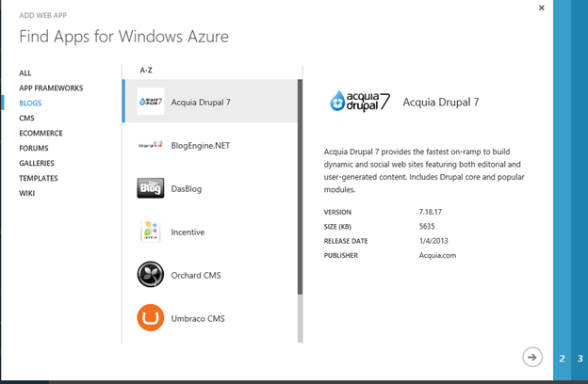Screen dimensions: 588x384
Task: Open the FORUMS category
Action: tap(34, 148)
